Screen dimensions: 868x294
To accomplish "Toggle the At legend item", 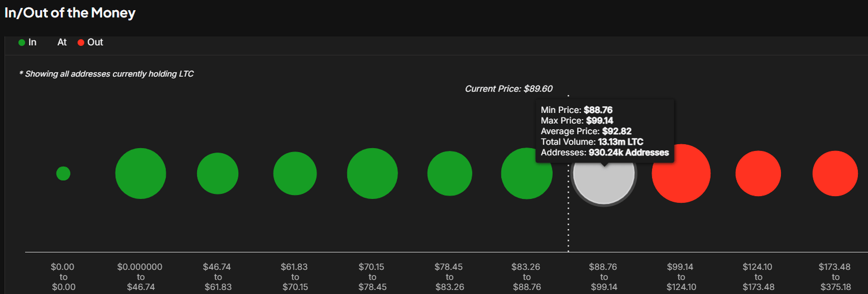I will 62,42.
